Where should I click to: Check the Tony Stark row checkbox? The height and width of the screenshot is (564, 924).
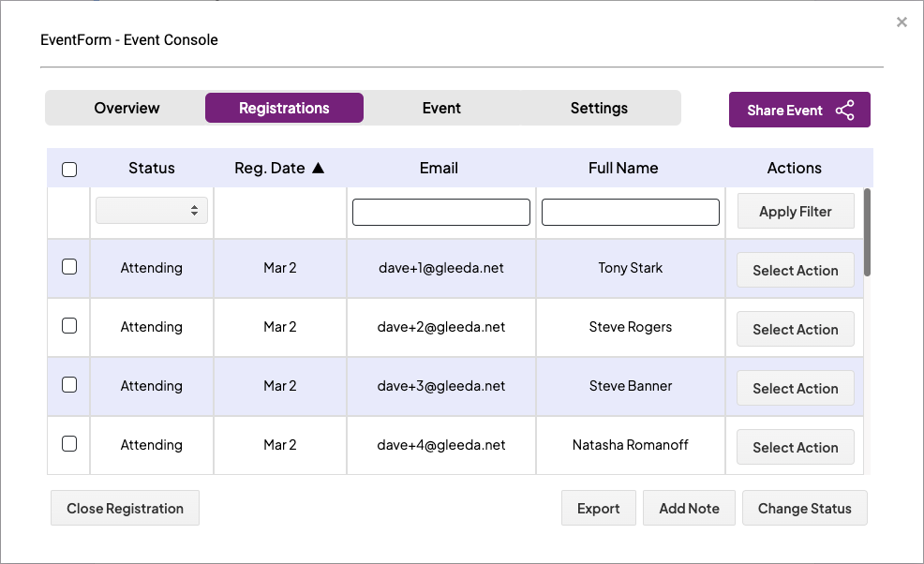tap(69, 267)
